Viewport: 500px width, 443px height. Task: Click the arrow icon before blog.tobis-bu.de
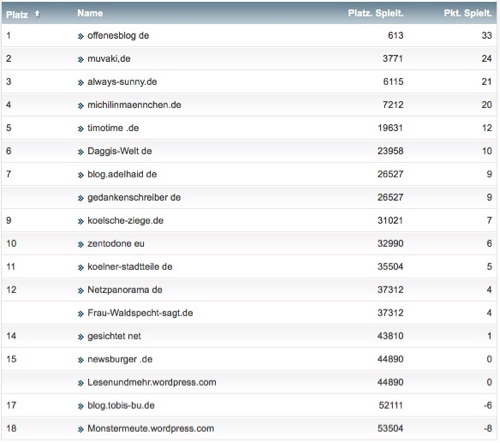(x=80, y=406)
